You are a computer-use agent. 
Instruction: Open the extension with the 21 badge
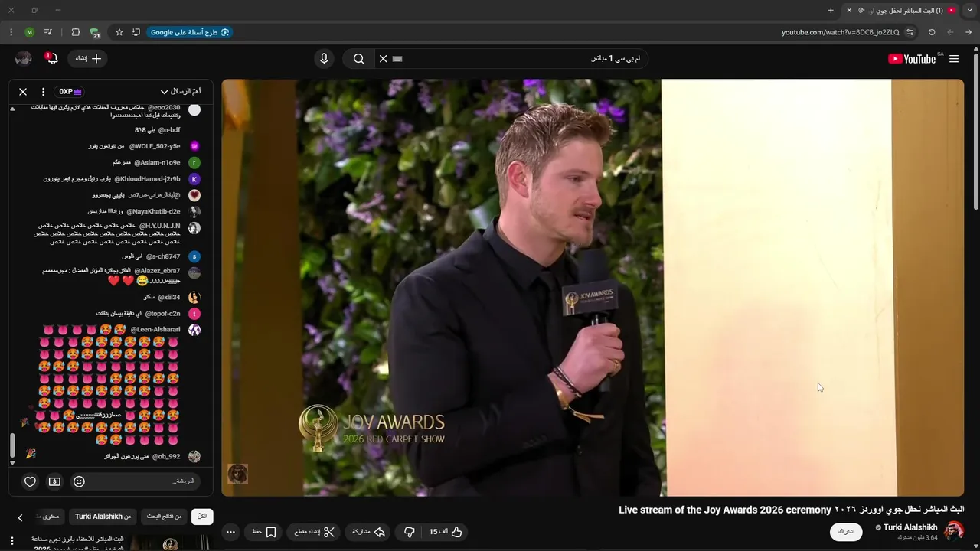(x=94, y=33)
